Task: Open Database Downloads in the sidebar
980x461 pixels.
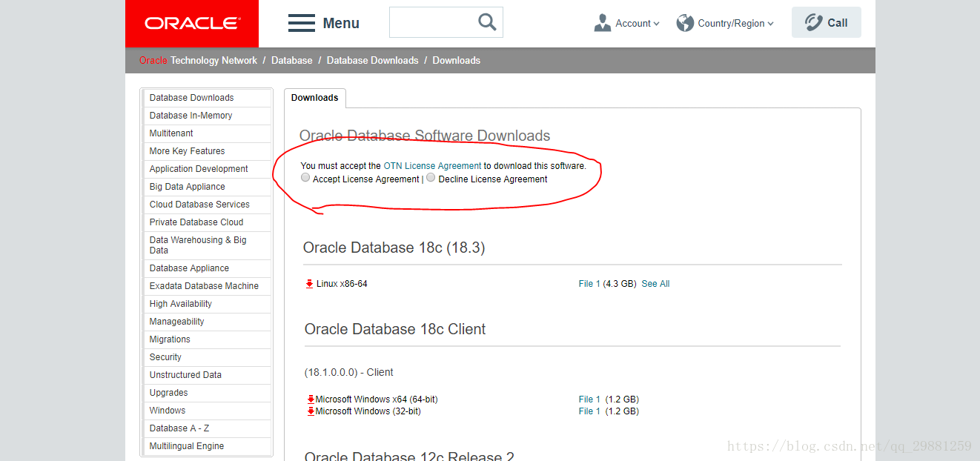Action: [207, 98]
